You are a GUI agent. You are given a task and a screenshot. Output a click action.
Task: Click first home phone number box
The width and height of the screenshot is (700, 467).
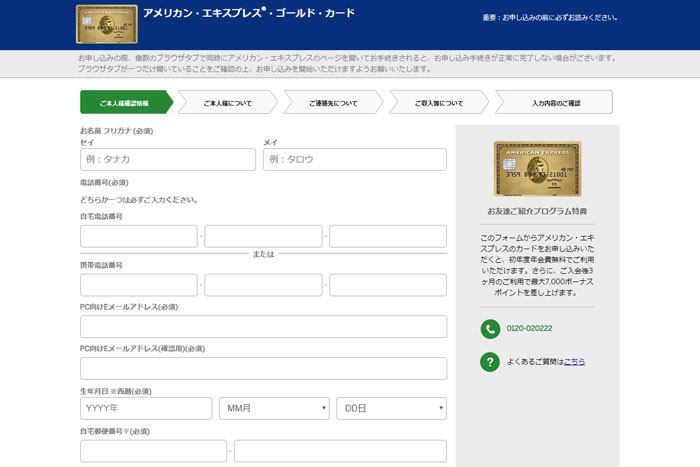[x=139, y=236]
